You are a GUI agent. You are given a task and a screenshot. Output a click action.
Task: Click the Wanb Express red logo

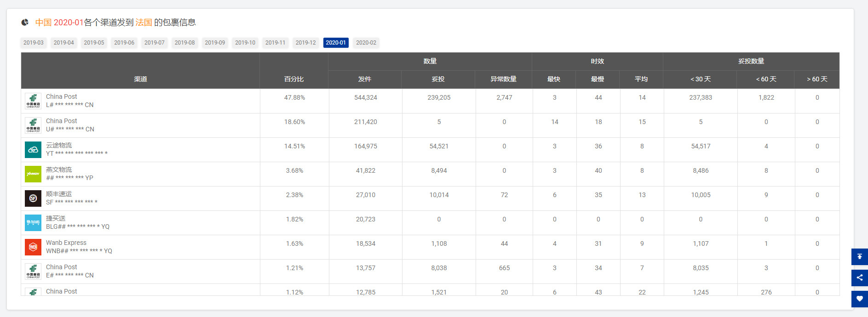(33, 247)
